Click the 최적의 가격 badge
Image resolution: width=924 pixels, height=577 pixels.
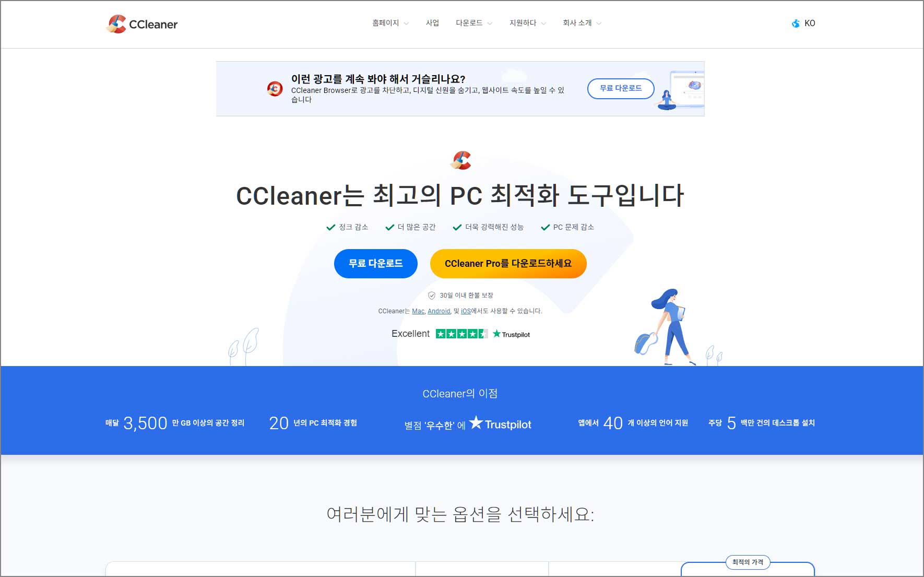coord(748,562)
